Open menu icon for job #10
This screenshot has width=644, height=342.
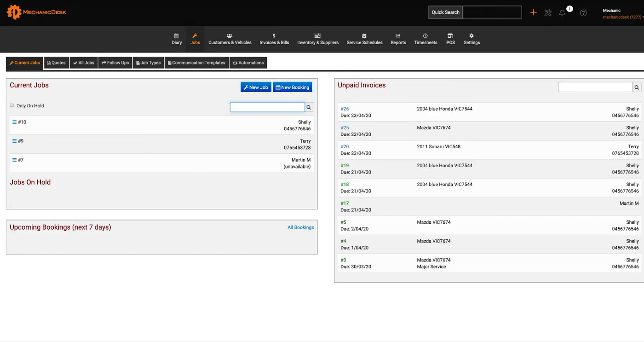[14, 122]
